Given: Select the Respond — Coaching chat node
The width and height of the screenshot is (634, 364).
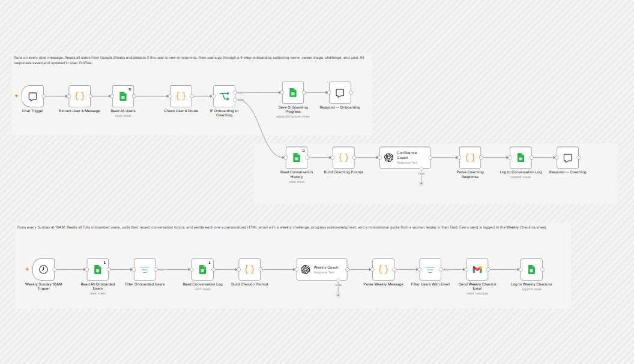Looking at the screenshot, I should pyautogui.click(x=567, y=158).
